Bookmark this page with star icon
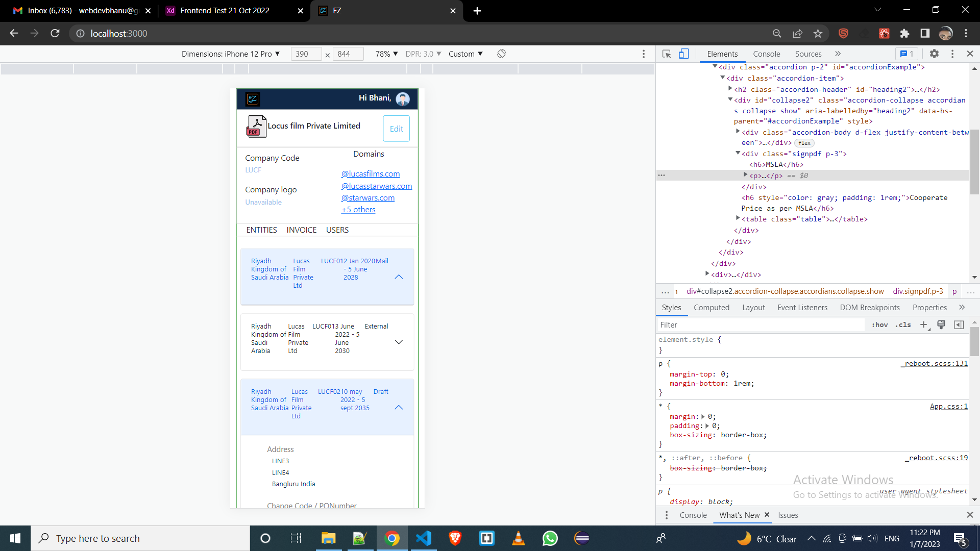The height and width of the screenshot is (551, 980). [818, 34]
